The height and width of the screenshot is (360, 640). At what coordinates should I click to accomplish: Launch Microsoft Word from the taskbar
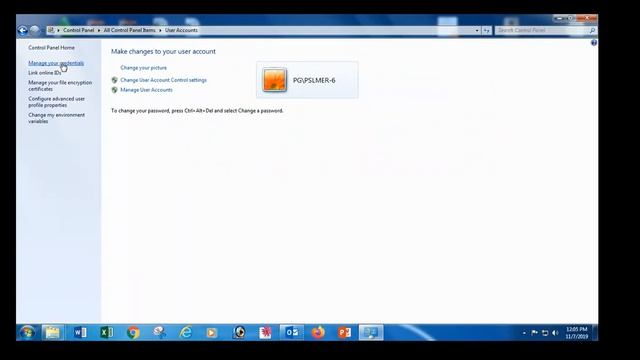click(80, 333)
